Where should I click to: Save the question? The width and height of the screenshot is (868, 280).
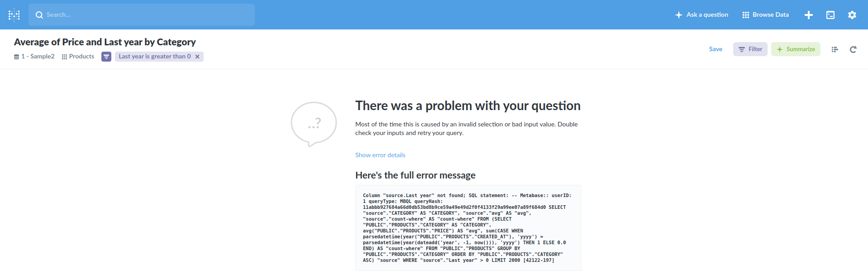point(715,49)
